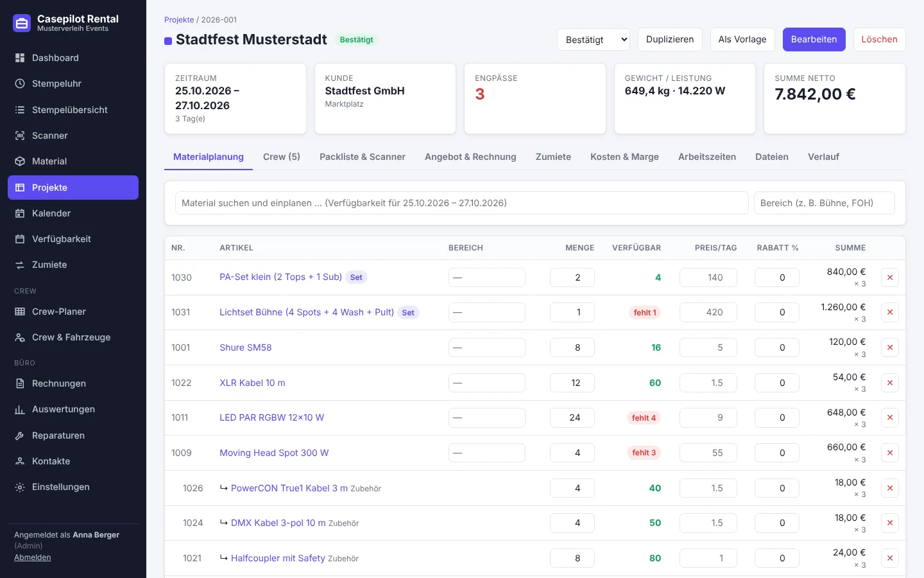Click the project color square beside Stadtfest Musterstadt

(168, 41)
